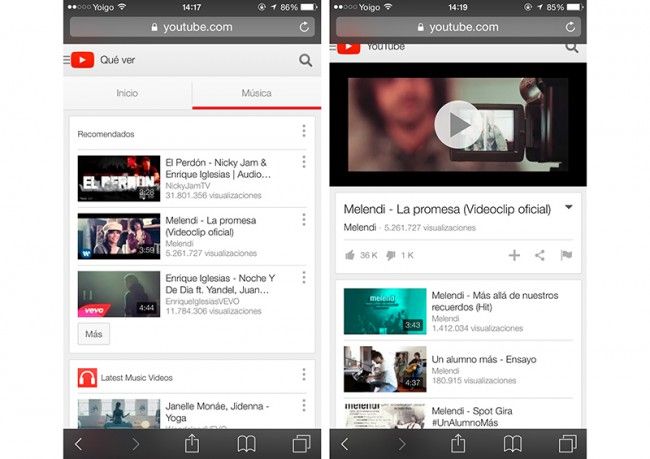Tap NickyJamTV channel name
The image size is (650, 459).
tap(188, 186)
